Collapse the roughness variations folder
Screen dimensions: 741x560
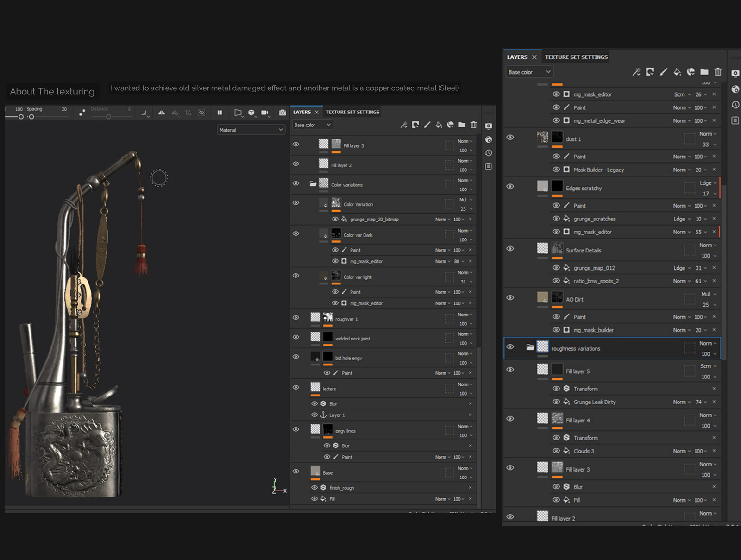530,347
